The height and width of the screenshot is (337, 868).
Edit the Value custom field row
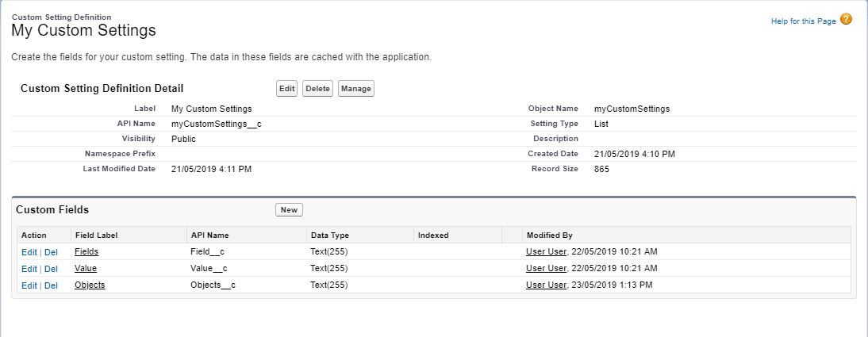(29, 269)
